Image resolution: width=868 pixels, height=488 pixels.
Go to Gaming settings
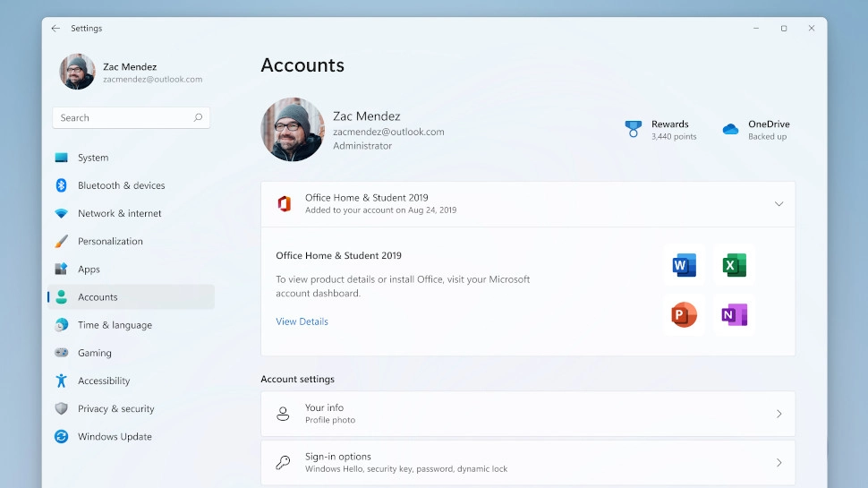[x=132, y=352]
